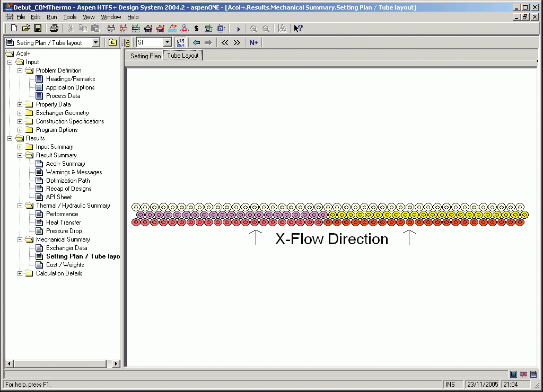Click the dollar sign cost icon
The image size is (543, 392).
[x=196, y=29]
